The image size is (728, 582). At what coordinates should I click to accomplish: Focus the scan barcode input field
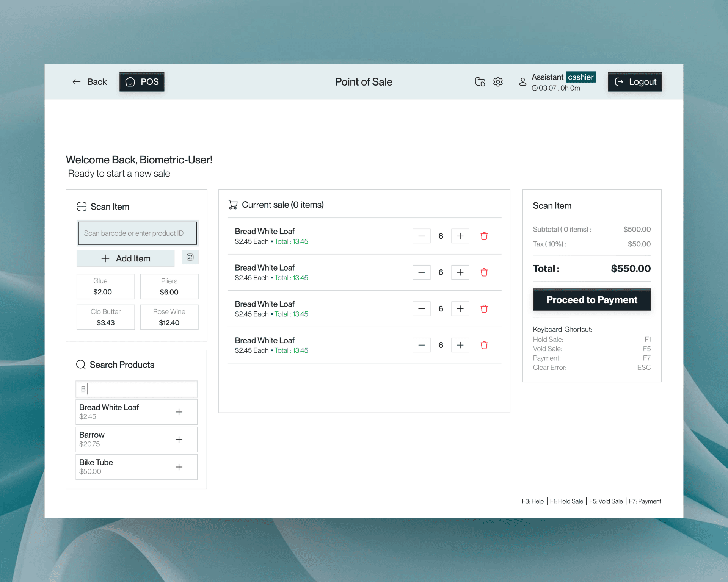coord(137,233)
